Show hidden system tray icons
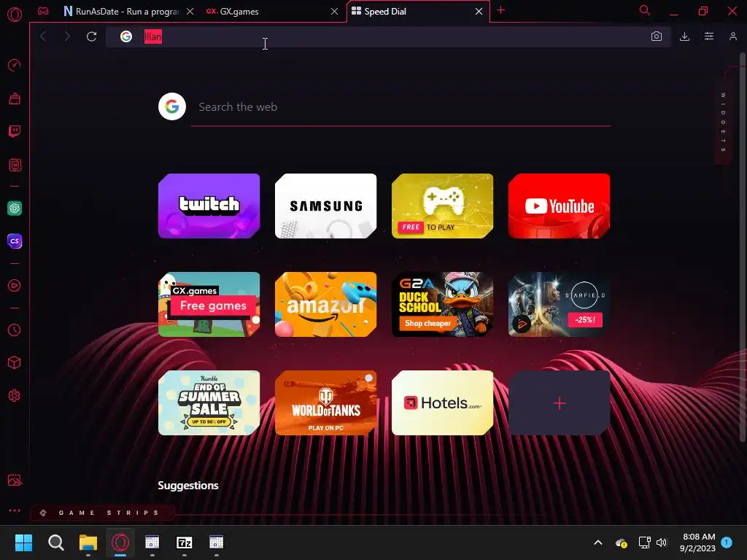The width and height of the screenshot is (747, 560). (598, 542)
